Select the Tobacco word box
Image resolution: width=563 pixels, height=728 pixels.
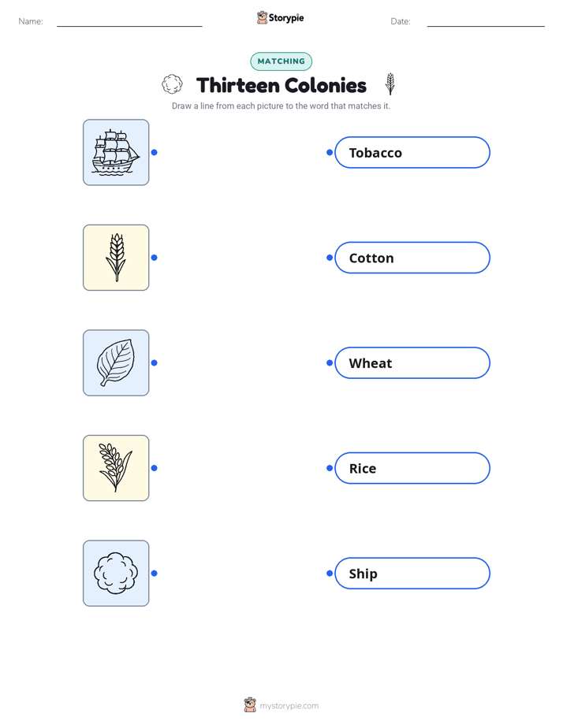(412, 152)
